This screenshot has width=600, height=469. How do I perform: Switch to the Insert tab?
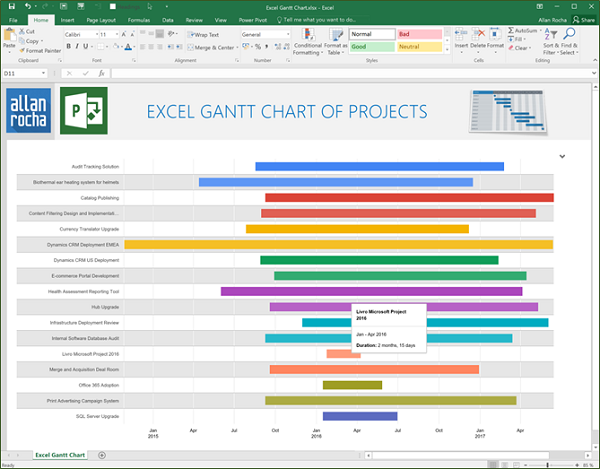click(67, 20)
